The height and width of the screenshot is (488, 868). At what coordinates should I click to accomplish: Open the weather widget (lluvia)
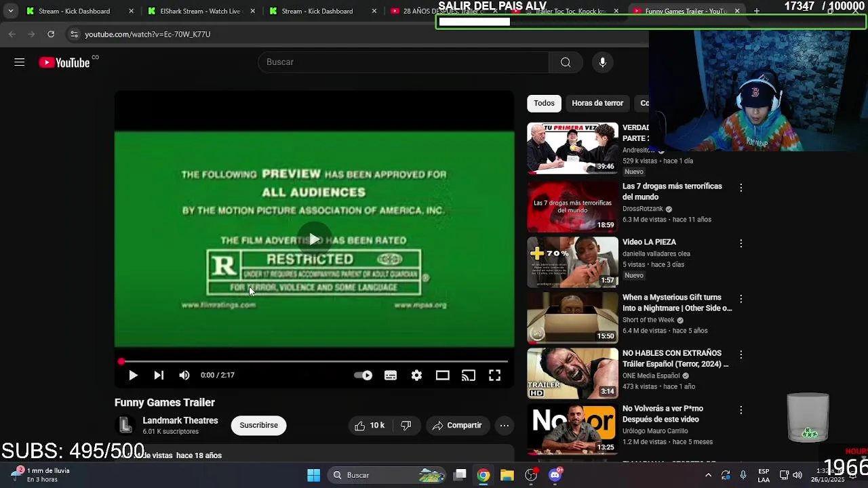click(42, 475)
